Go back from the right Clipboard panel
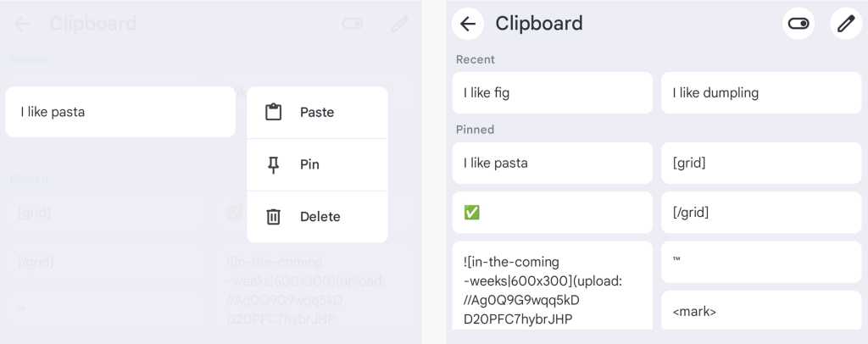This screenshot has width=868, height=344. click(467, 24)
